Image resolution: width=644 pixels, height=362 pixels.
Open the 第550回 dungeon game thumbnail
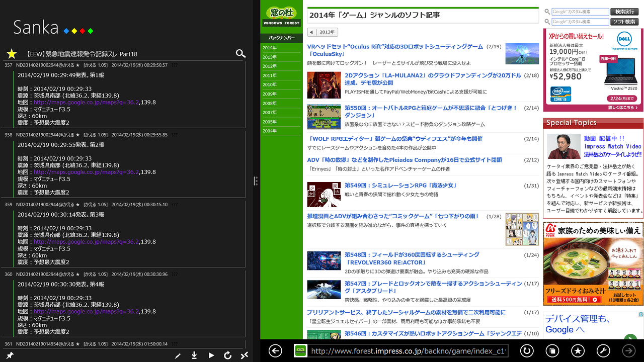[x=324, y=117]
